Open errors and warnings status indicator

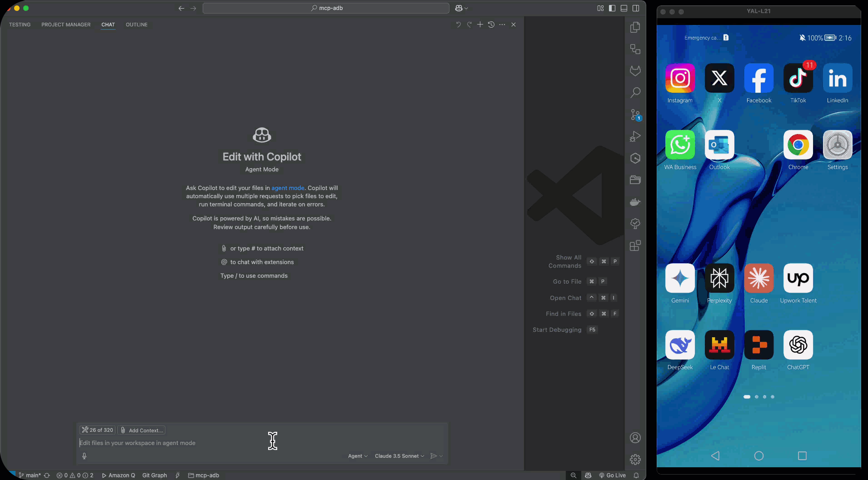coord(75,475)
